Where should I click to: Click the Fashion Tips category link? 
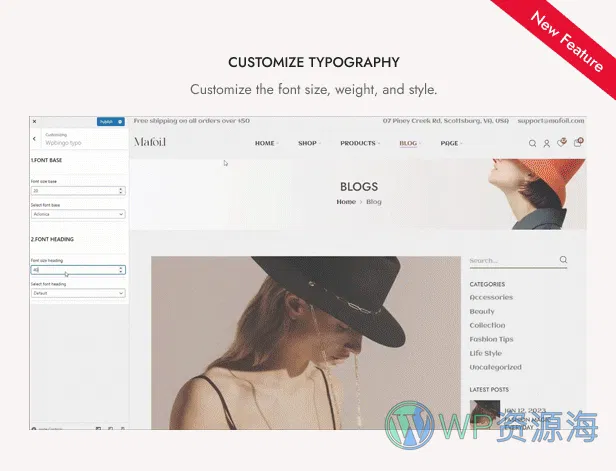[x=493, y=339]
